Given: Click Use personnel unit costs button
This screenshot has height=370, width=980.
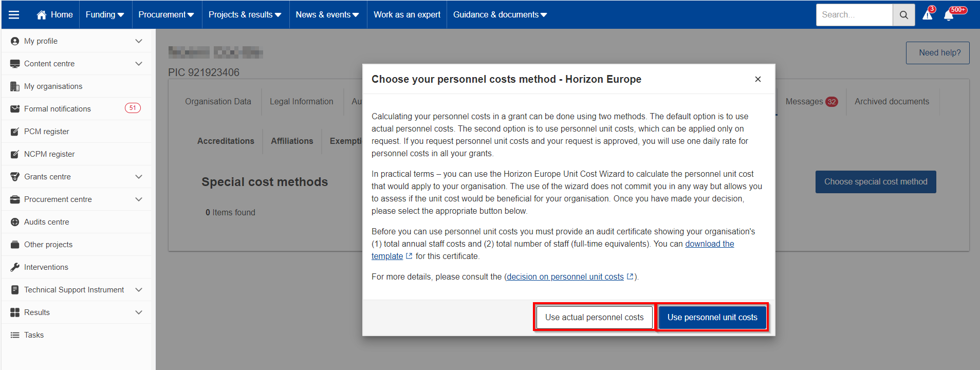Looking at the screenshot, I should tap(712, 318).
